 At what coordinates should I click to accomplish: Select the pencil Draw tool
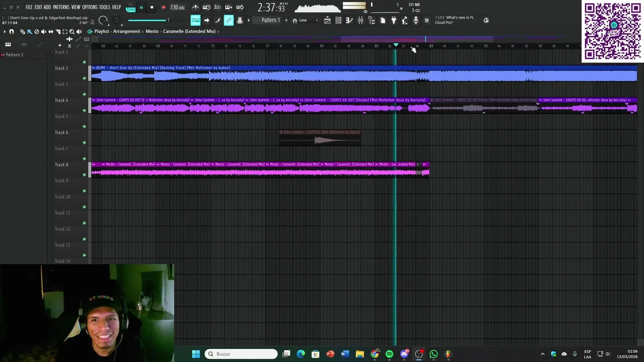point(23,31)
